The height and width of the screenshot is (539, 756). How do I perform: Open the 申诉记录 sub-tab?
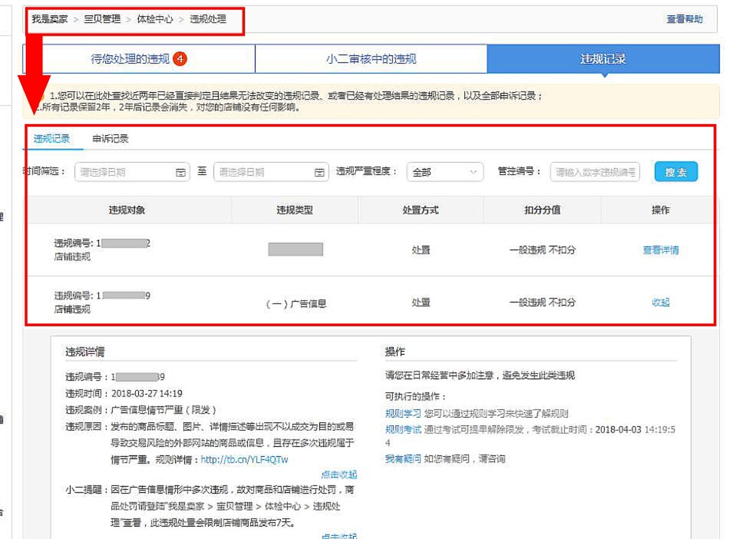click(x=111, y=139)
